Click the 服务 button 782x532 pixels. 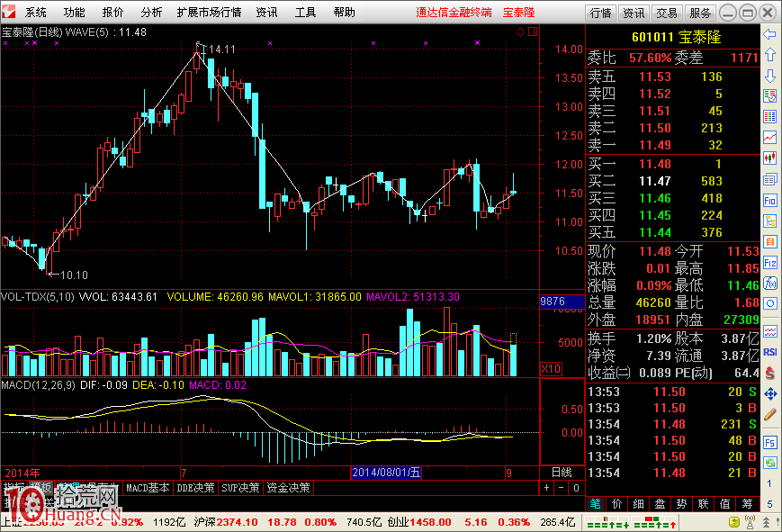point(700,13)
